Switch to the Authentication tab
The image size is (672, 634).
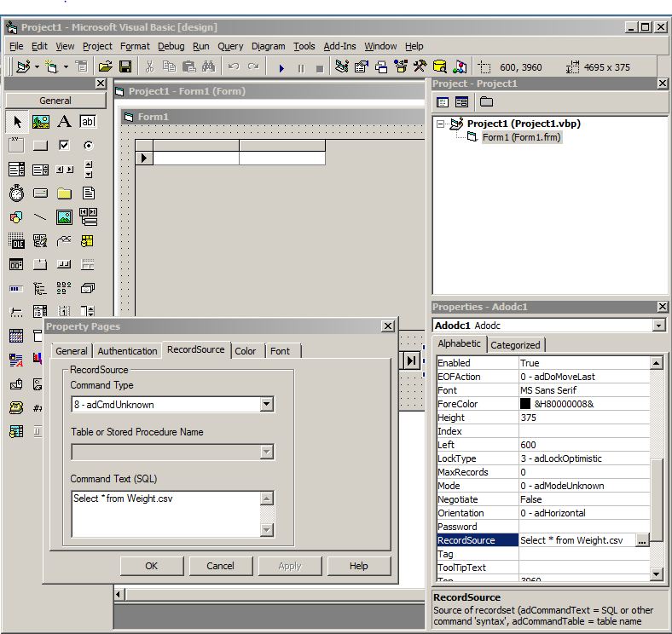[127, 351]
